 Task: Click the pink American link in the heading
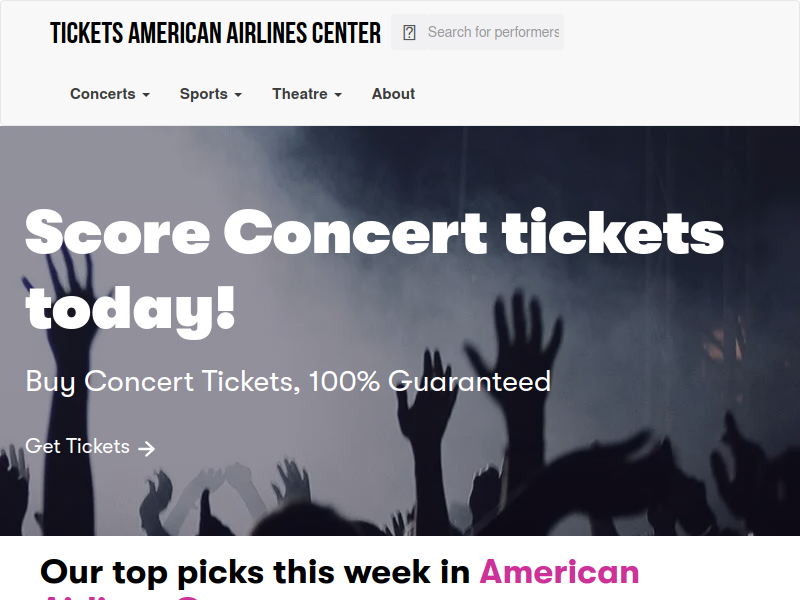tap(559, 571)
